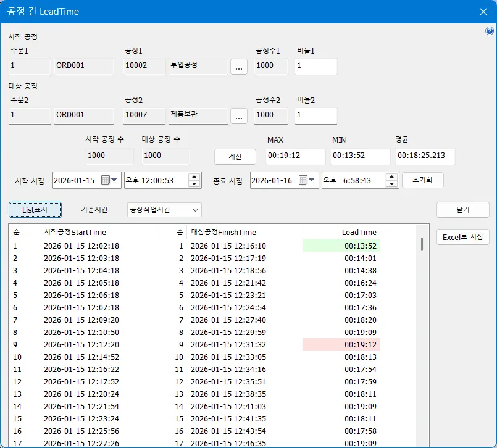Viewport: 497px width, 448px height.
Task: Increase end time with up spinner arrow
Action: (x=391, y=176)
